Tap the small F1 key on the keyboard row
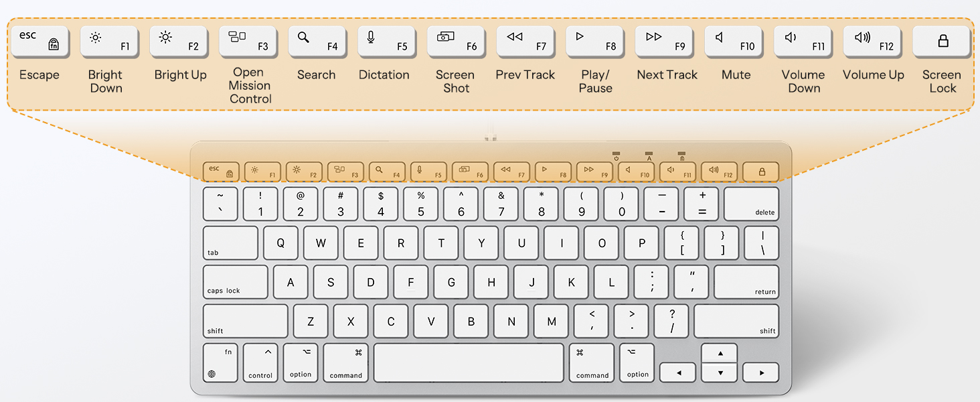The width and height of the screenshot is (980, 402). coord(263,172)
